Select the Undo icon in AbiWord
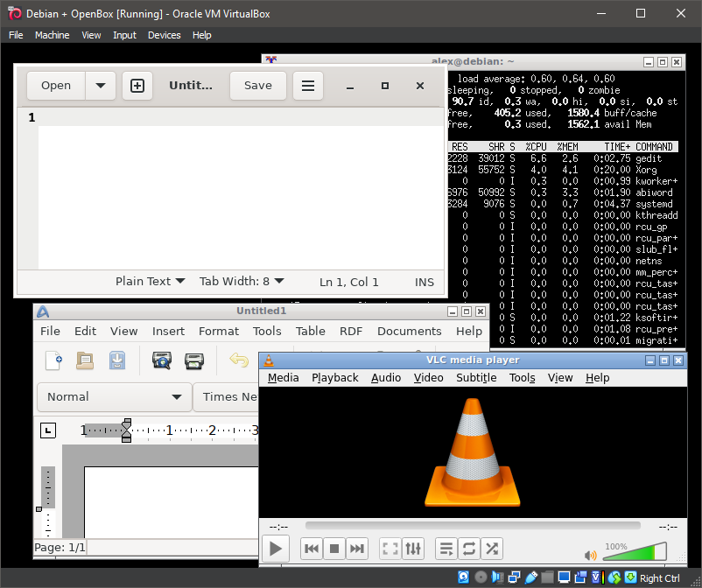The image size is (702, 588). (237, 360)
